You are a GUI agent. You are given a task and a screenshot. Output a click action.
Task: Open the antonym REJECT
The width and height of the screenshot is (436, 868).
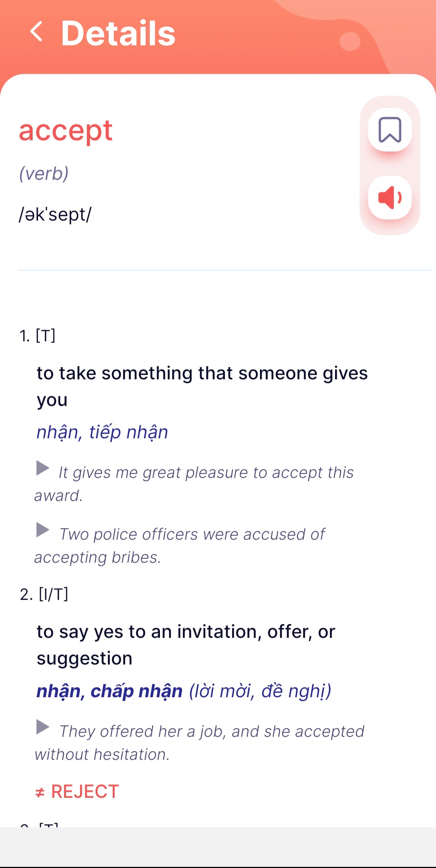78,791
